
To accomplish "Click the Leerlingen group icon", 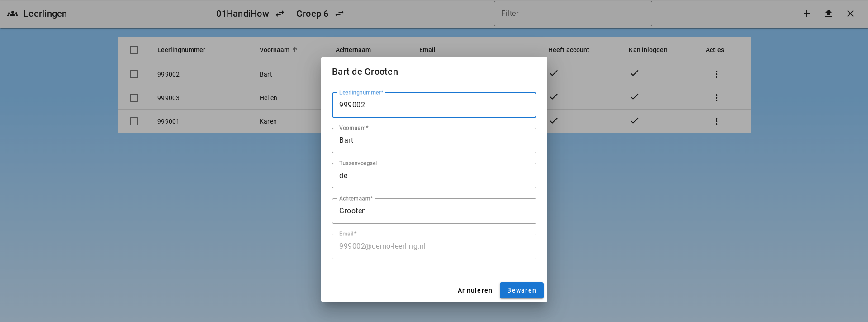I will click(x=13, y=14).
